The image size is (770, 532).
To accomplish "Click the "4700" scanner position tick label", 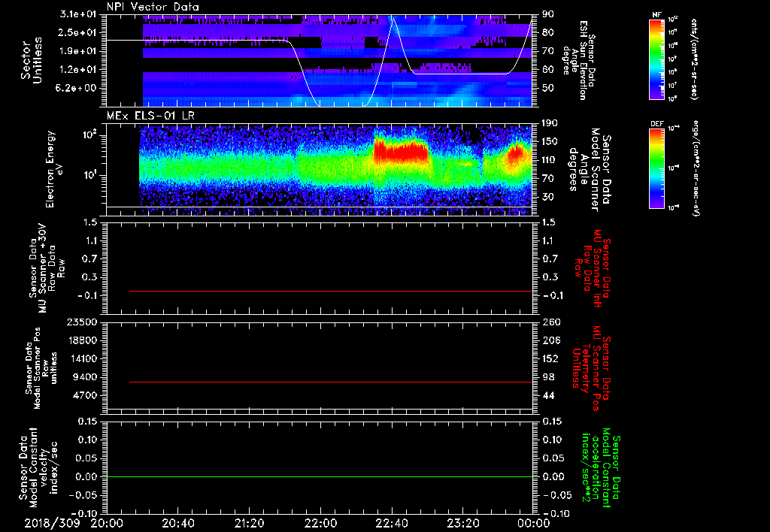I will tap(86, 395).
